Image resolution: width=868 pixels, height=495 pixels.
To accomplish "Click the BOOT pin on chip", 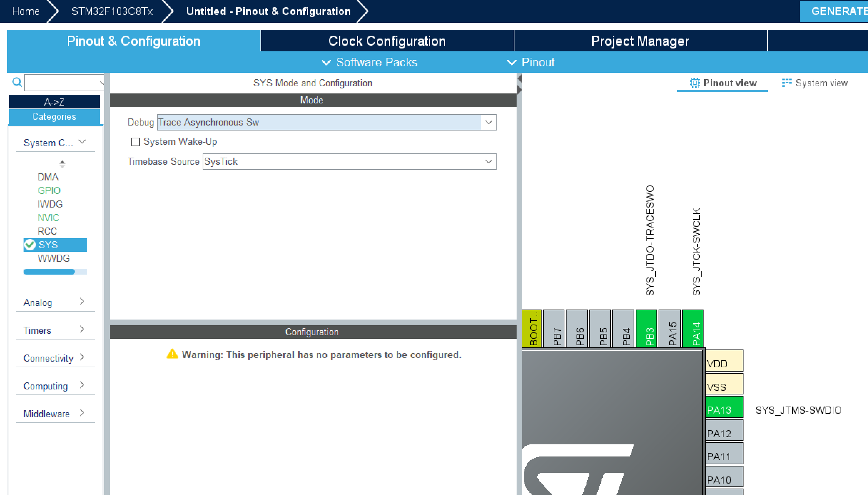I will pos(532,329).
